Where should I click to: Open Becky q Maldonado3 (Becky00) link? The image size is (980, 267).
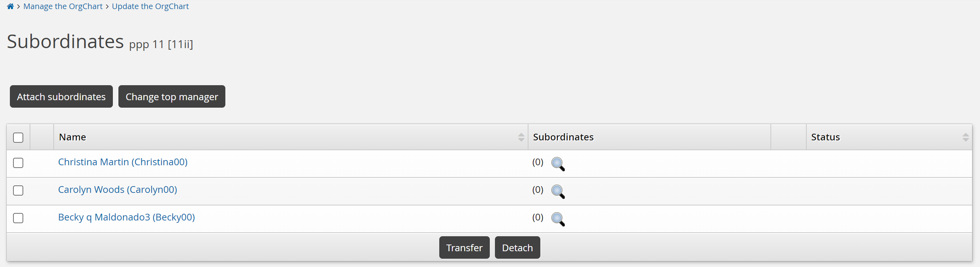click(126, 217)
